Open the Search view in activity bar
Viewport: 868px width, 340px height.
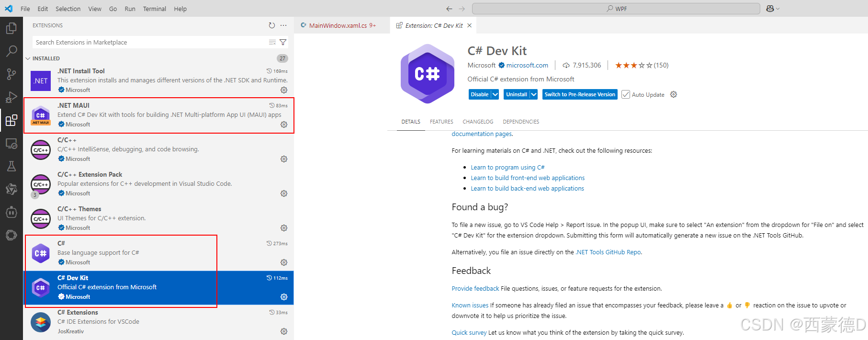(x=11, y=51)
